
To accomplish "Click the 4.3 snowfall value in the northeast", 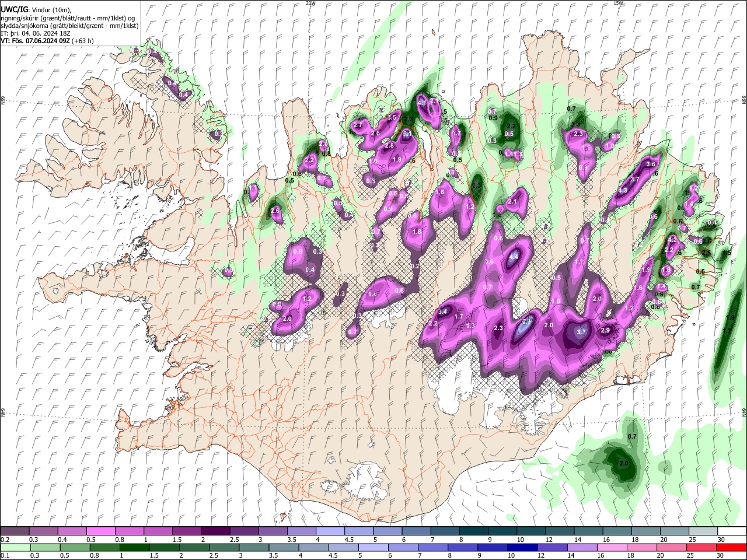I will (622, 190).
